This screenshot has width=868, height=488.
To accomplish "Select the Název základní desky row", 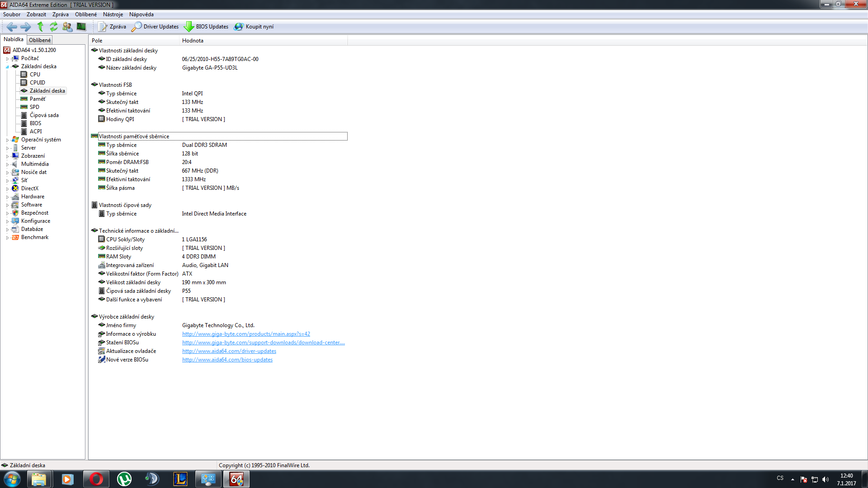I will tap(219, 68).
